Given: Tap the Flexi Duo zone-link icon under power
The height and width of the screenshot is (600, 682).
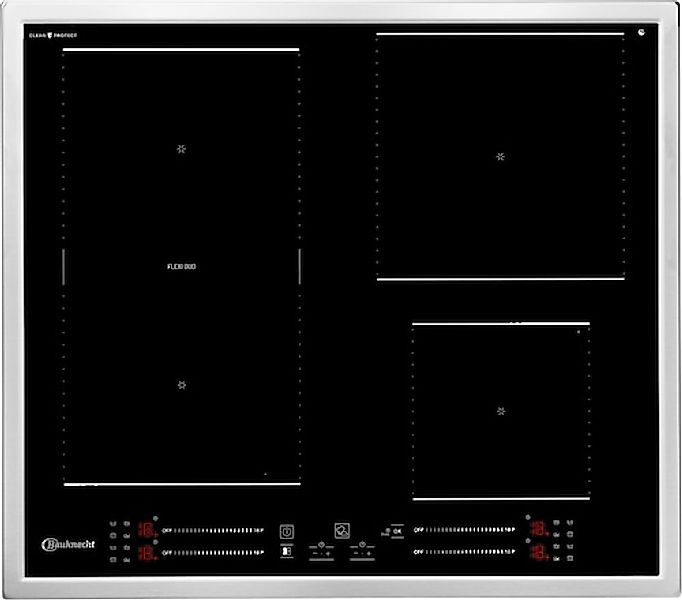Looking at the screenshot, I should 287,550.
